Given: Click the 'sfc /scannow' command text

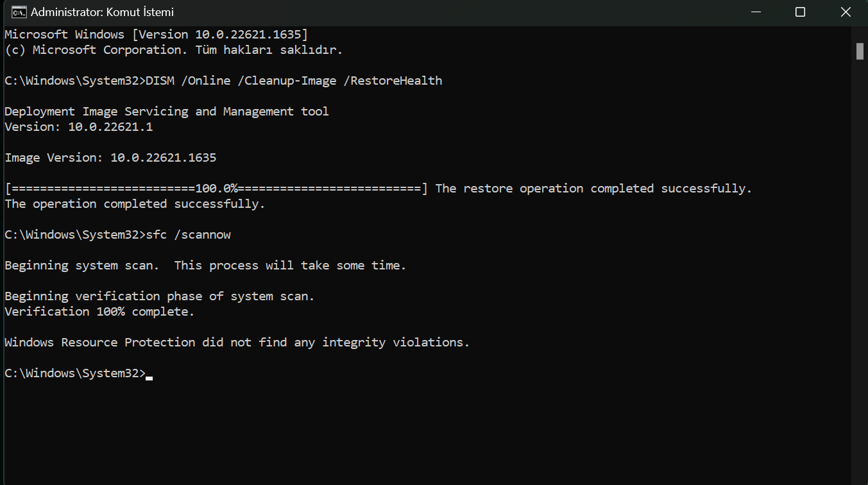Looking at the screenshot, I should click(188, 235).
